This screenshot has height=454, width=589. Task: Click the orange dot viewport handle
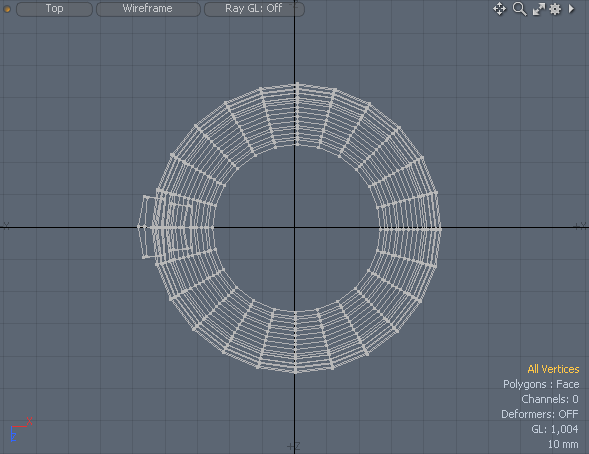point(7,9)
